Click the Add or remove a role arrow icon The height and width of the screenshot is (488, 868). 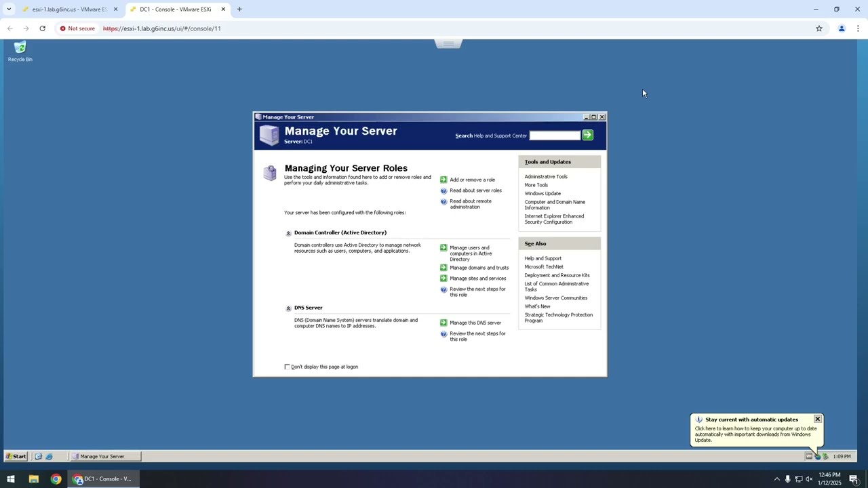click(x=443, y=180)
